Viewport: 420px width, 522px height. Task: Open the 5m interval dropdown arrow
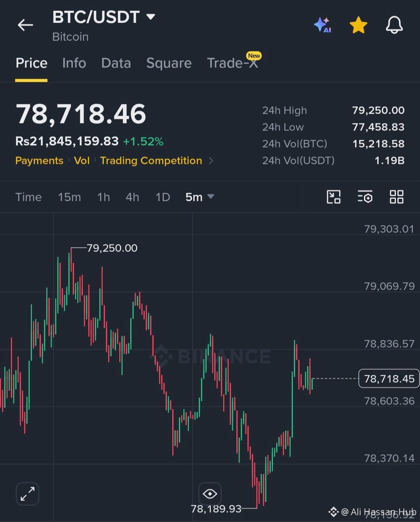coord(211,197)
